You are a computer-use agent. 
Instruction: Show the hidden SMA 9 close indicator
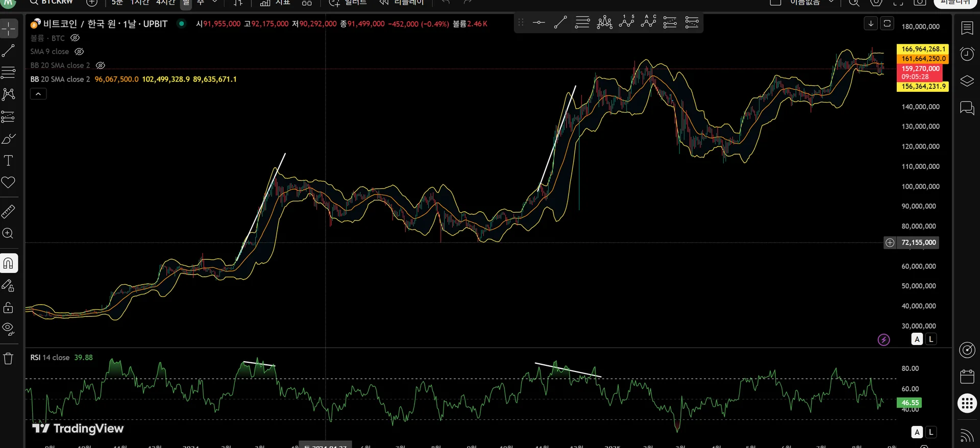[79, 52]
